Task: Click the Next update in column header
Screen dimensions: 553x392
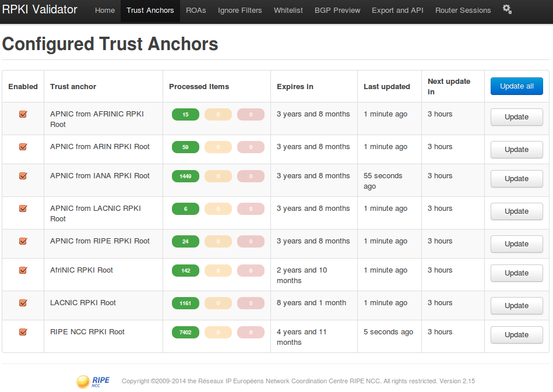Action: coord(449,87)
